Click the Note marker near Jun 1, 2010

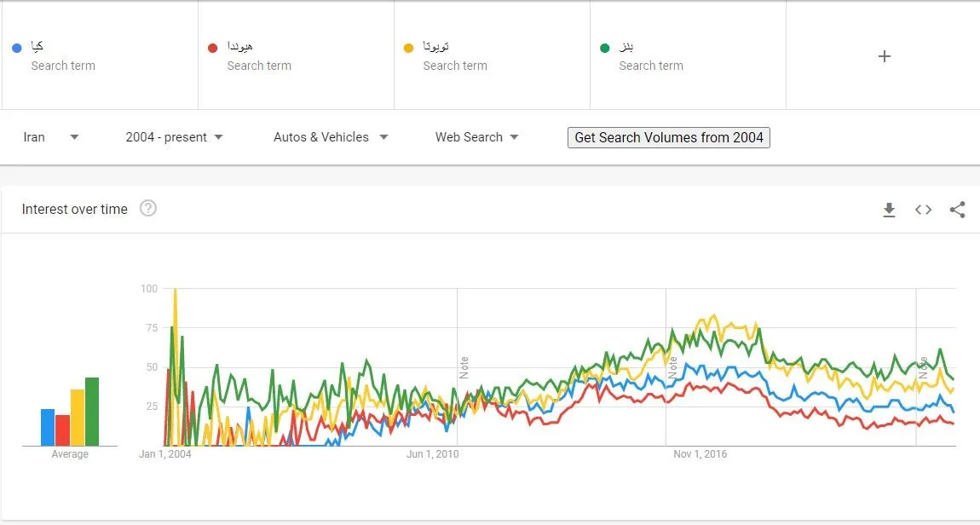[464, 367]
